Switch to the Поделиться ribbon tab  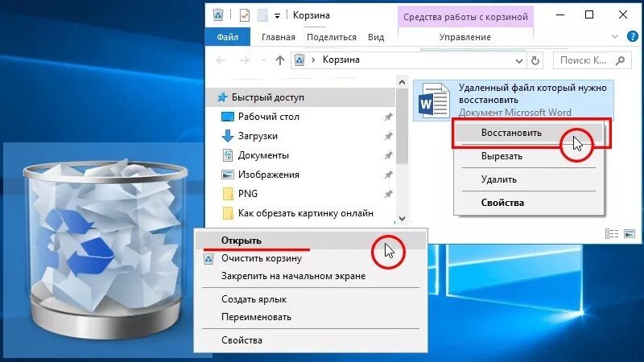[332, 37]
